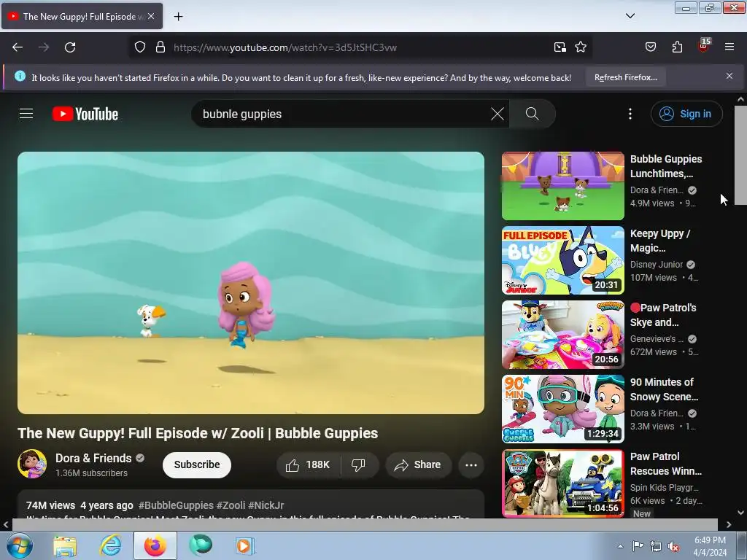Open more actions ellipsis below video
747x560 pixels.
pos(471,464)
